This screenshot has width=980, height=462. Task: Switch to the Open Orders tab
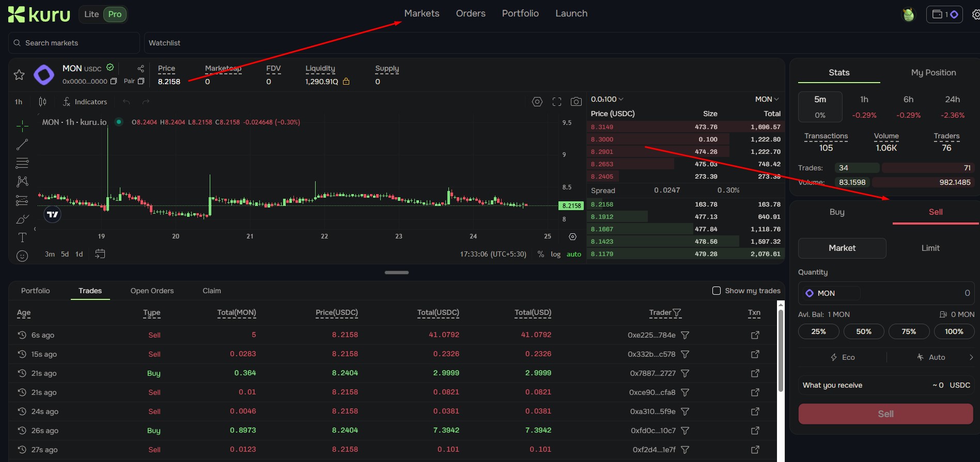tap(152, 291)
